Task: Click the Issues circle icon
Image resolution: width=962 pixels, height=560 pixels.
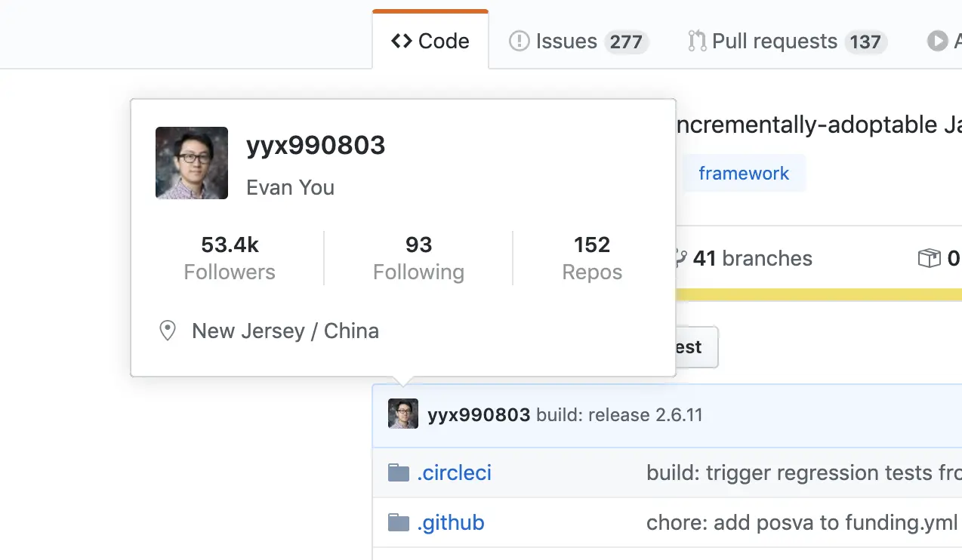Action: pos(520,41)
